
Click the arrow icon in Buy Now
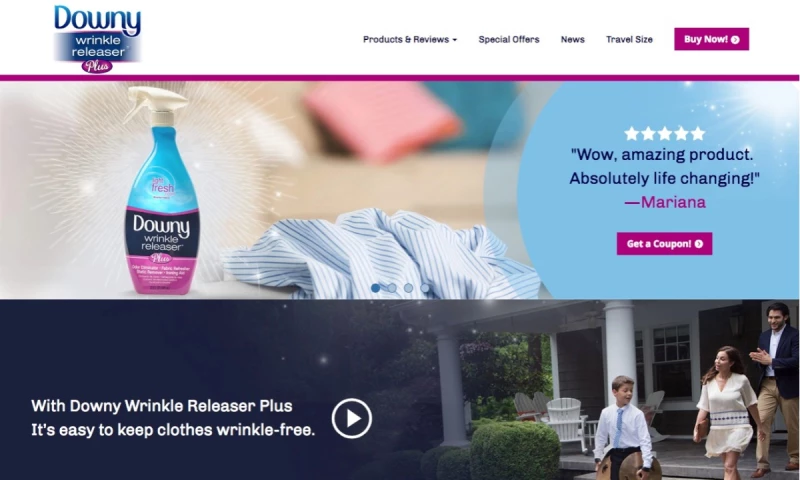tap(735, 39)
